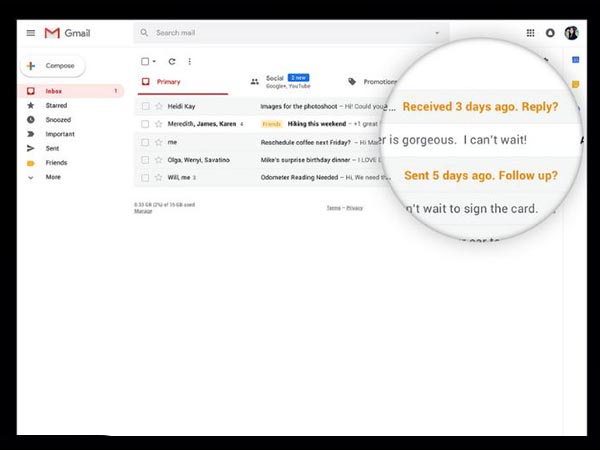Click the notifications bell icon
600x450 pixels.
pos(550,33)
